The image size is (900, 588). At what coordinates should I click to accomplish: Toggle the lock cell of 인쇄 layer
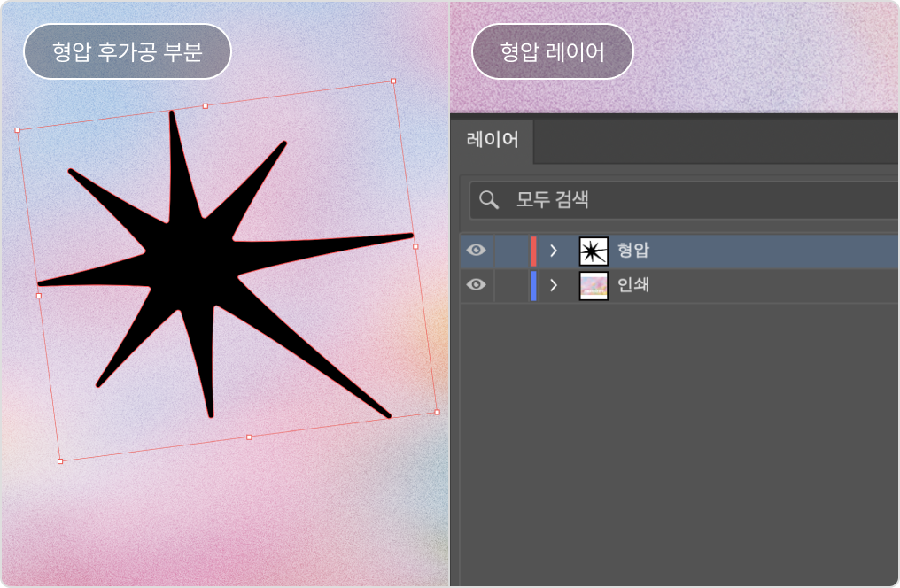(510, 285)
